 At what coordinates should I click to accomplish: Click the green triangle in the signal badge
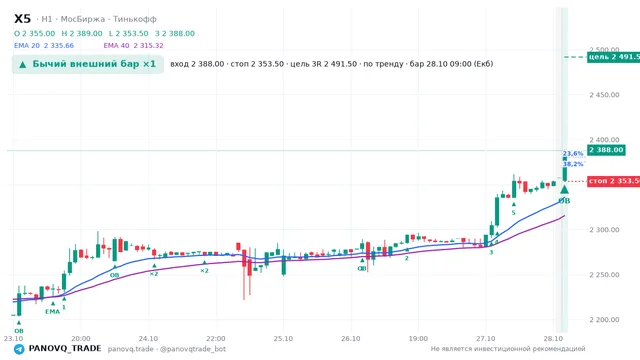[x=23, y=64]
